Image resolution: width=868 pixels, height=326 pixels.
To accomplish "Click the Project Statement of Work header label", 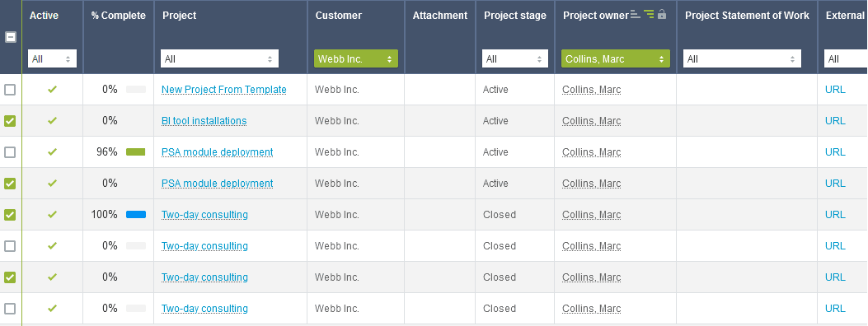I will click(x=748, y=16).
